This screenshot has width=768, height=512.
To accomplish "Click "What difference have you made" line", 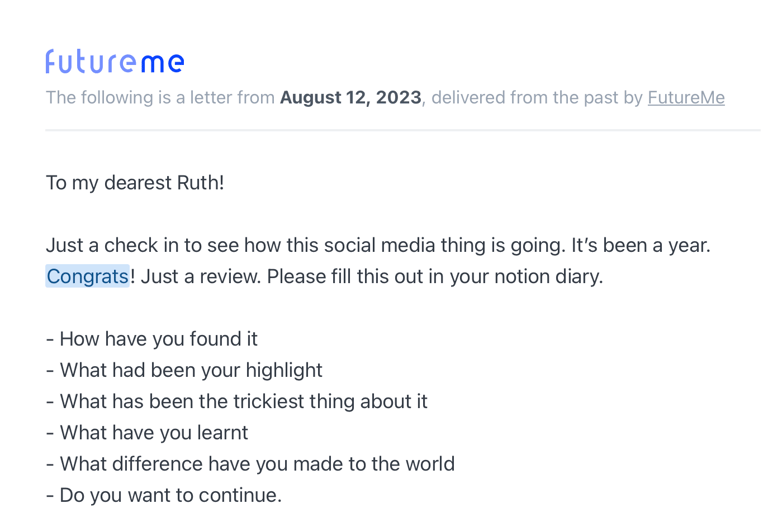I will point(250,464).
